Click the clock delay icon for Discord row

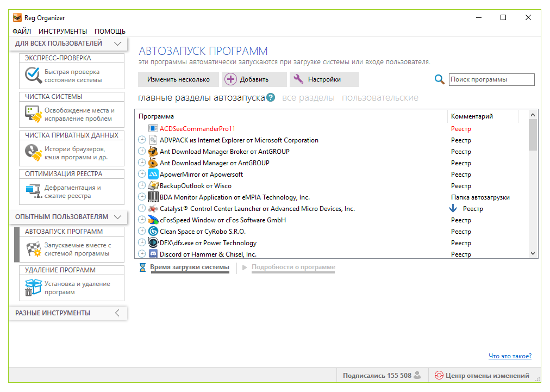[142, 253]
